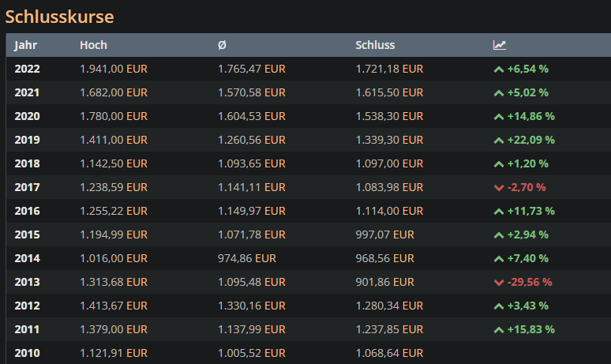
Task: Click the 2015 closing price 997,07 EUR
Action: tap(384, 235)
